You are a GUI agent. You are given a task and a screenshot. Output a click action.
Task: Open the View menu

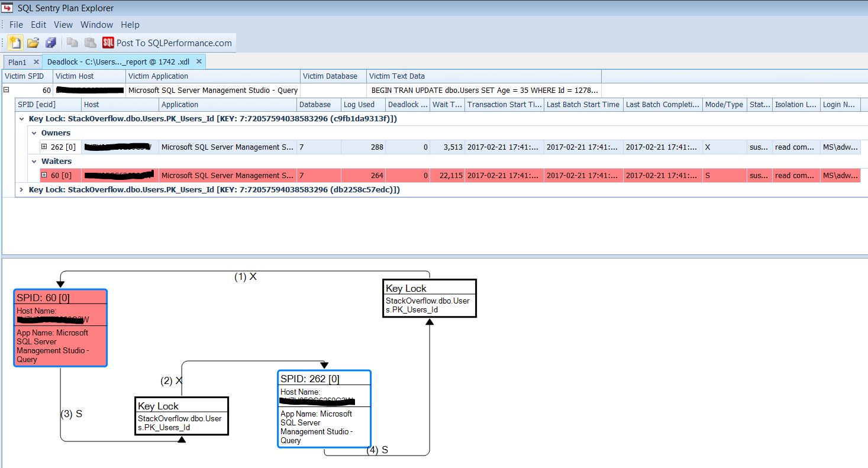point(63,25)
